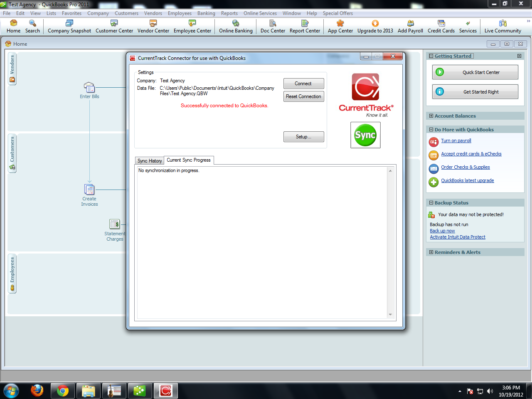Open Services toolbar item

point(468,27)
